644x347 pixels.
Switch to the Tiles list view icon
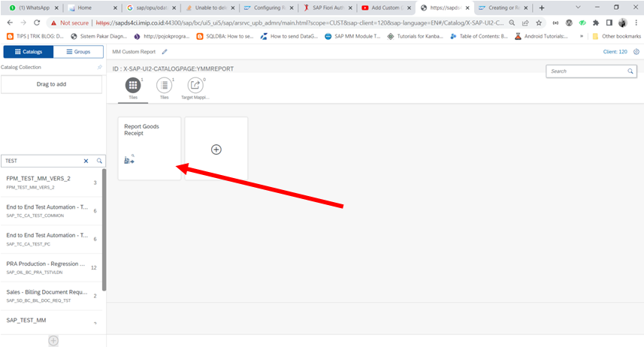(x=165, y=86)
